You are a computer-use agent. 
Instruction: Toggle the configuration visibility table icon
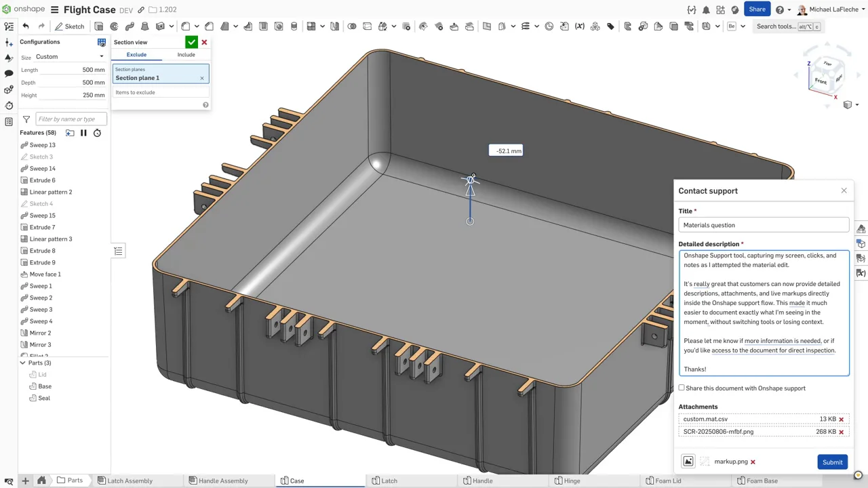(102, 42)
